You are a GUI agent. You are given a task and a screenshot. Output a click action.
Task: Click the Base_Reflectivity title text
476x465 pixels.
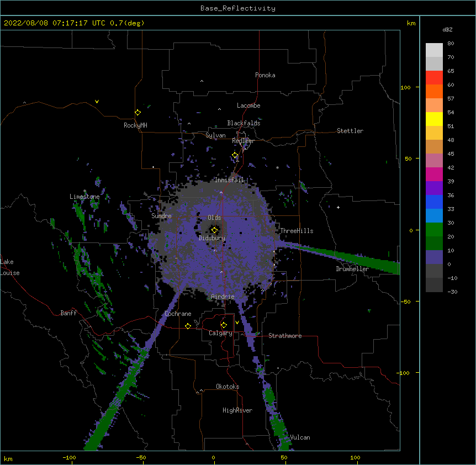[238, 8]
